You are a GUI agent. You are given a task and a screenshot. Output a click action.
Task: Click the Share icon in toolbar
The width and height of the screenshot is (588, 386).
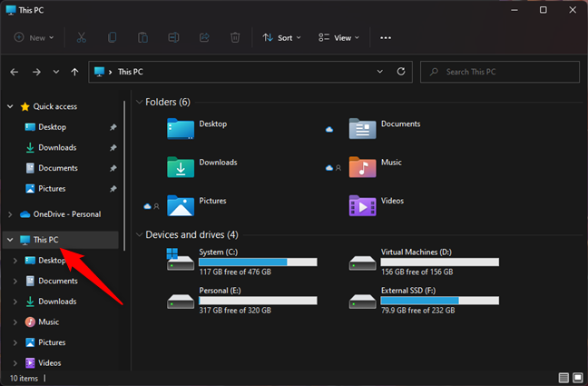[x=204, y=37]
